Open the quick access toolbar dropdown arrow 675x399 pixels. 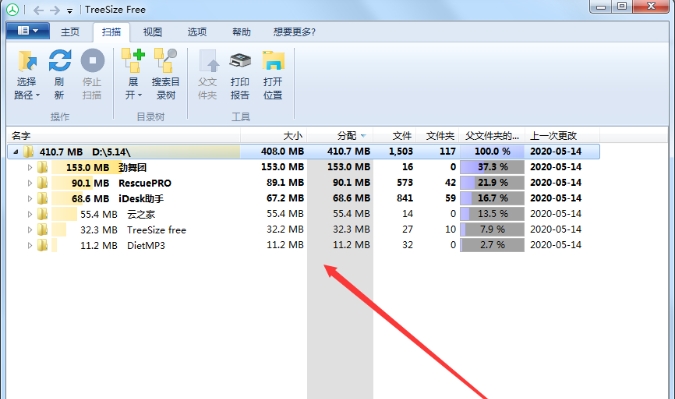click(70, 11)
